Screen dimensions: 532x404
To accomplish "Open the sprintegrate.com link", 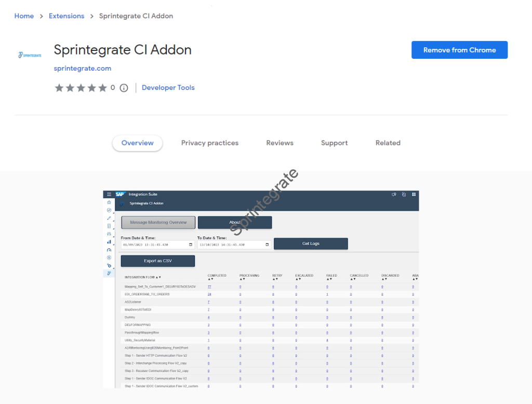I will [x=83, y=68].
